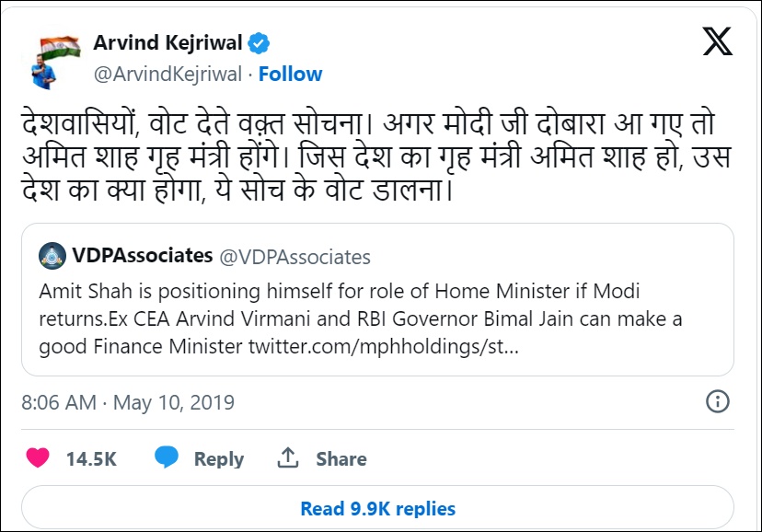This screenshot has height=532, width=762.
Task: Click the Reply text label
Action: 218,458
